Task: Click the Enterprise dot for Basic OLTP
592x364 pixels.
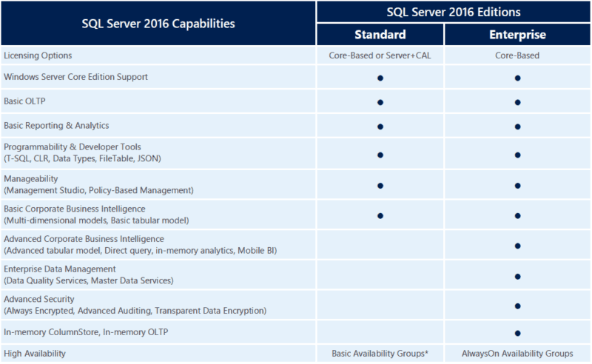Action: [x=517, y=102]
